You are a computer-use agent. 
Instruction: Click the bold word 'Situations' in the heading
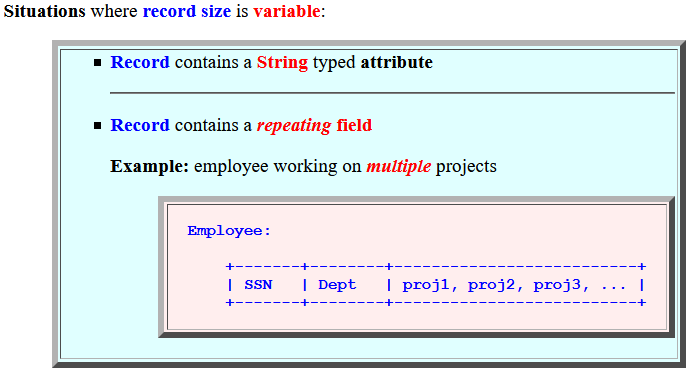[45, 11]
